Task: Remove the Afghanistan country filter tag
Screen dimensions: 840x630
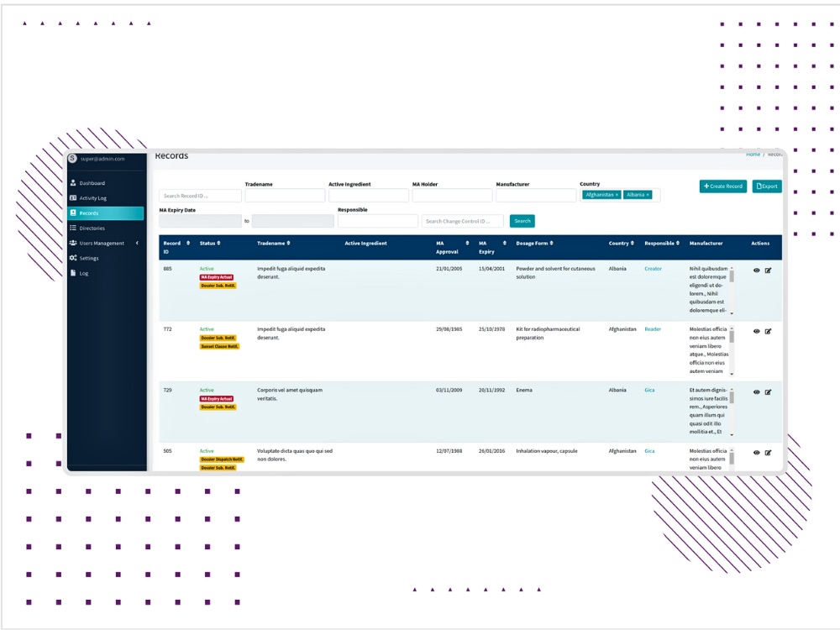Action: pyautogui.click(x=617, y=195)
